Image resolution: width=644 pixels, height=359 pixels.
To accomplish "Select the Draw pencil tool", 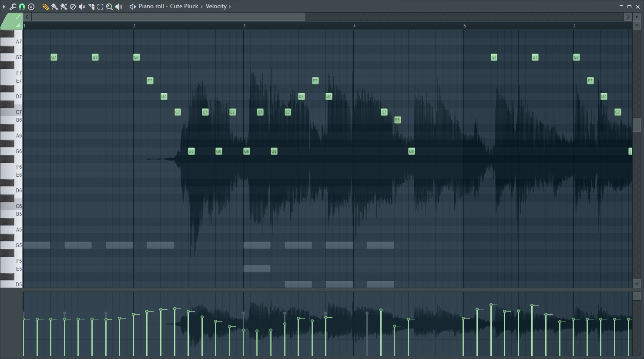I will pos(45,7).
